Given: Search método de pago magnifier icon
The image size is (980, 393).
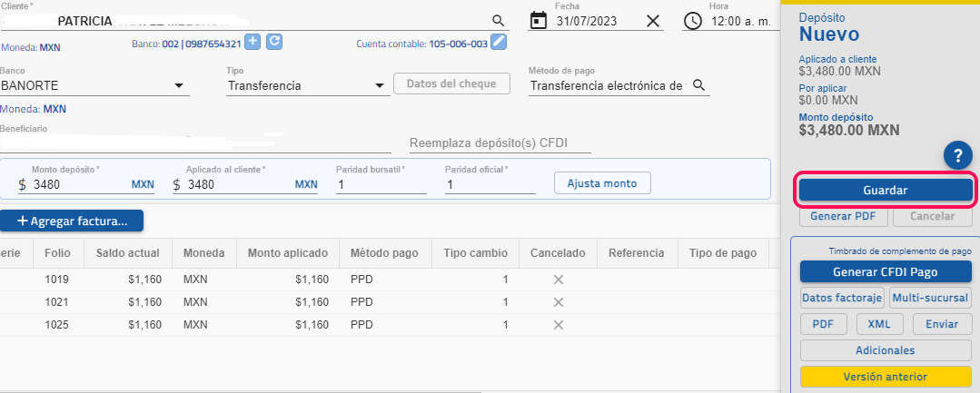Looking at the screenshot, I should click(698, 85).
